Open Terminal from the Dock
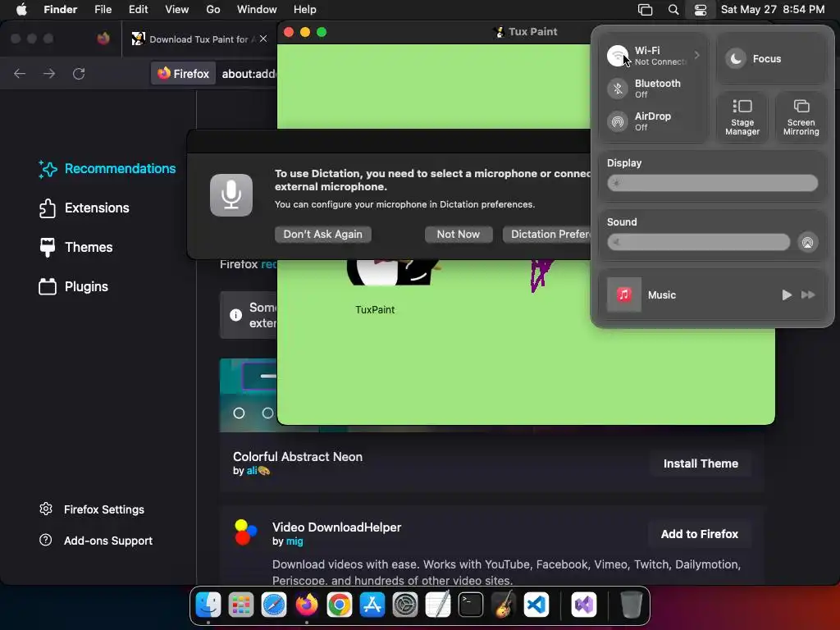The image size is (840, 630). pos(471,605)
